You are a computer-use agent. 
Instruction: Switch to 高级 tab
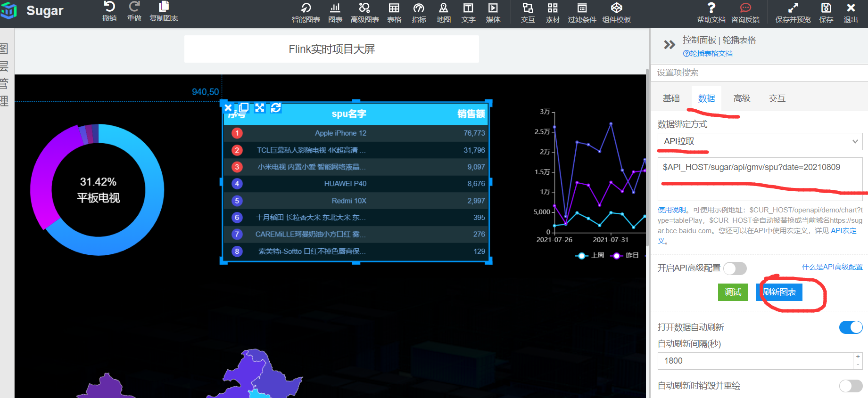[x=742, y=98]
